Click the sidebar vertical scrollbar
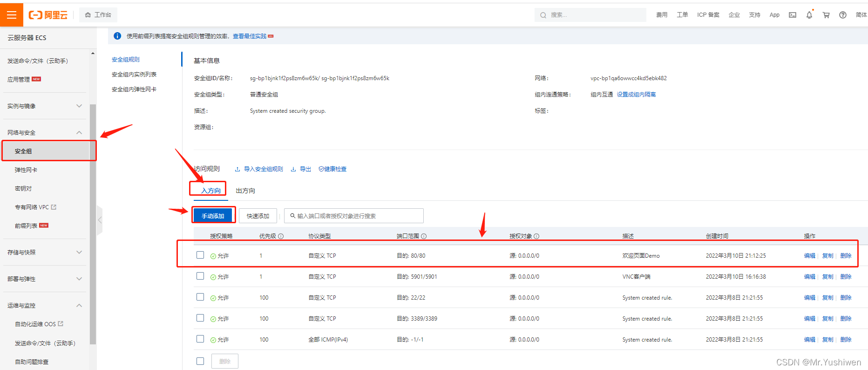Screen dimensions: 868x370 [93, 224]
